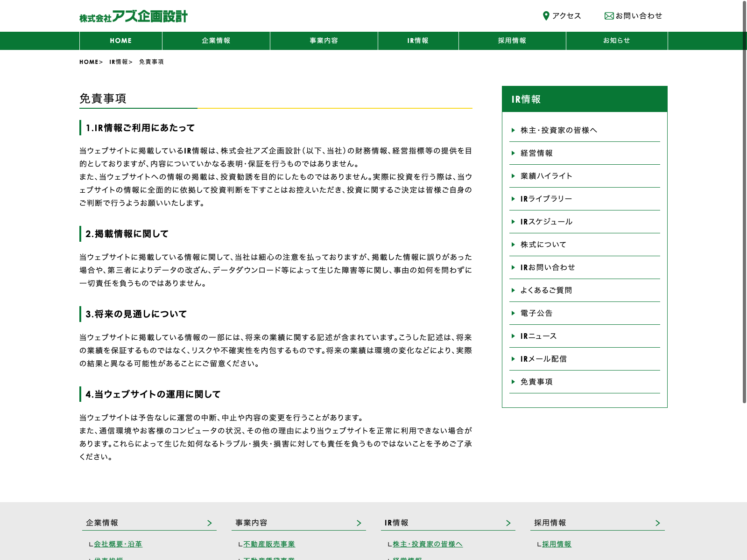Screen dimensions: 747x560
Task: Expand footer 事業内容 section chevron
Action: click(359, 523)
